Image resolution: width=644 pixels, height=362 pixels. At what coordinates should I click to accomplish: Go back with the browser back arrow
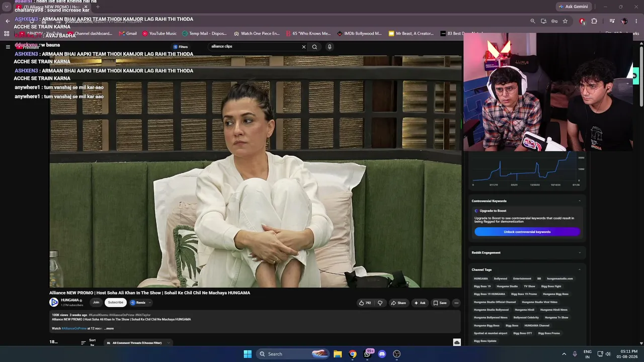click(8, 21)
